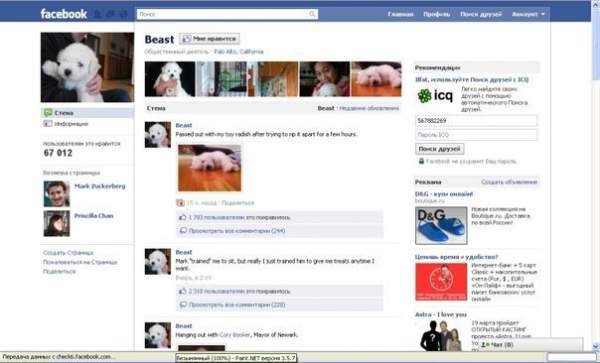Image resolution: width=600 pixels, height=363 pixels.
Task: Open the Account dropdown menu
Action: coord(528,14)
